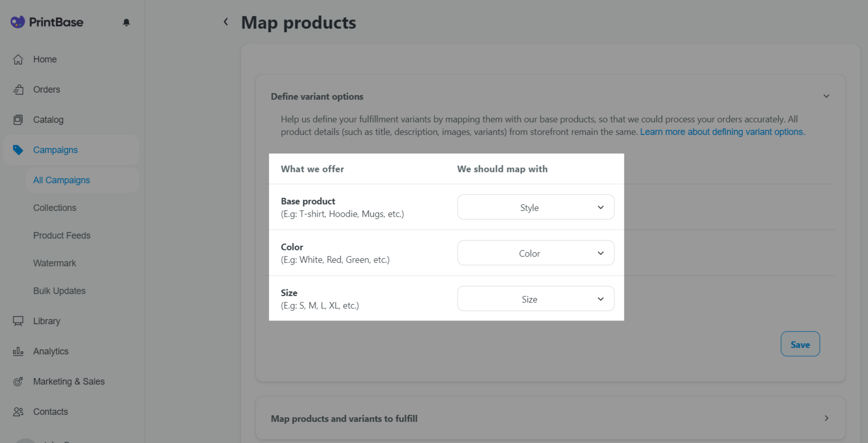Click the Library sidebar icon
The image size is (868, 443).
pyautogui.click(x=18, y=321)
